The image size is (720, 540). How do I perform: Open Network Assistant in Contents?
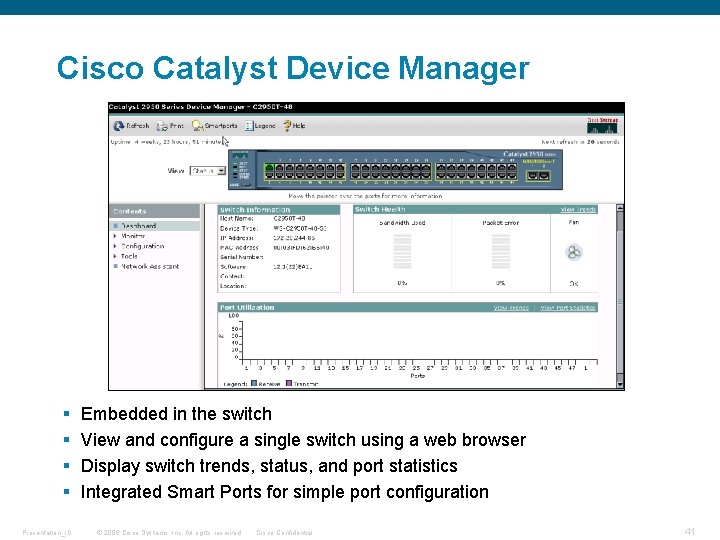pos(150,266)
